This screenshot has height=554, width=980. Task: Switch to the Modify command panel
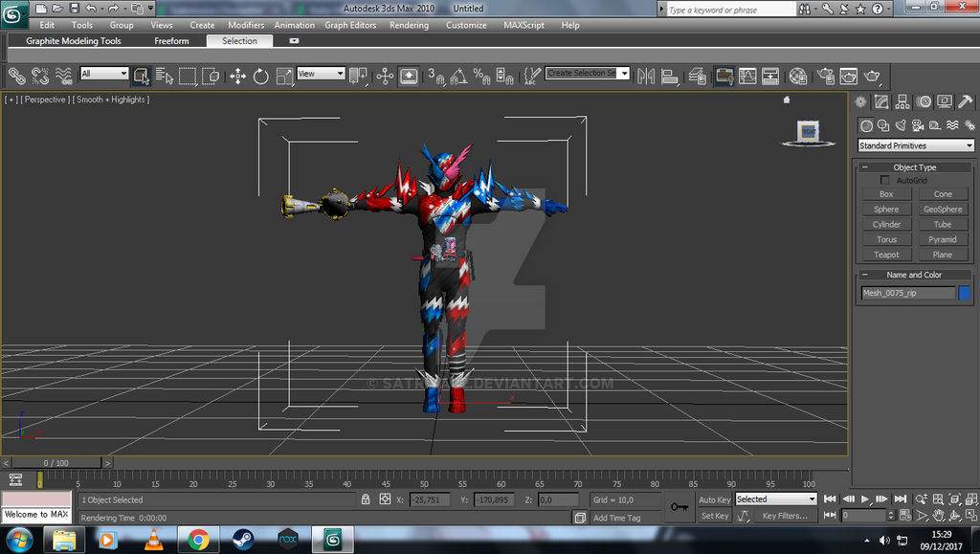[881, 101]
